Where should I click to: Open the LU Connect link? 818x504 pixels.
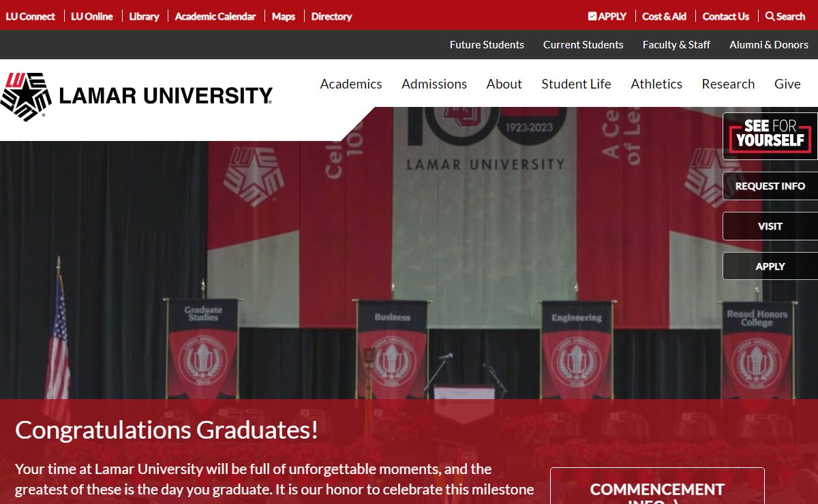coord(31,16)
